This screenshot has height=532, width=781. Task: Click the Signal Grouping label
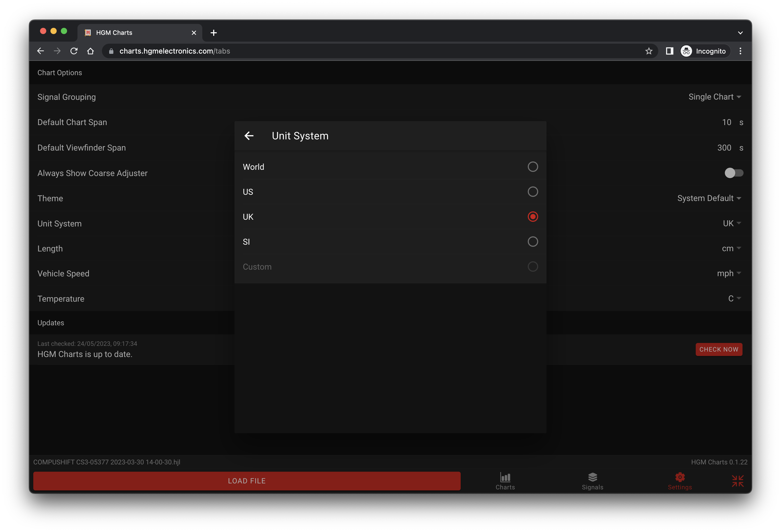[x=67, y=97]
